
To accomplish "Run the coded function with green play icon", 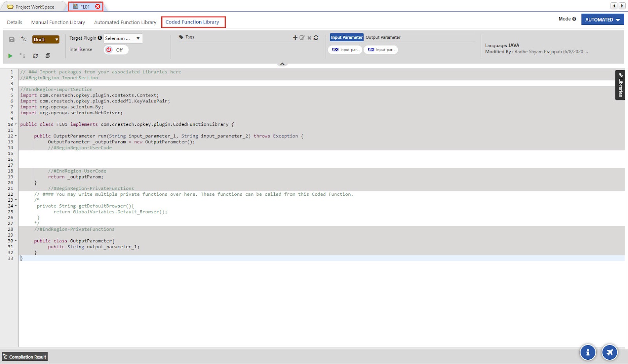I will click(10, 56).
